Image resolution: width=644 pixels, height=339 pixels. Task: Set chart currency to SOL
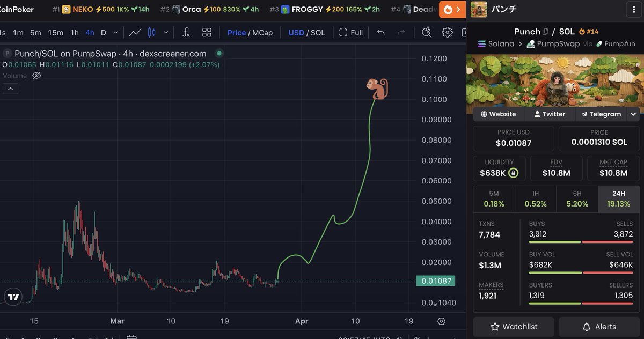(x=318, y=33)
